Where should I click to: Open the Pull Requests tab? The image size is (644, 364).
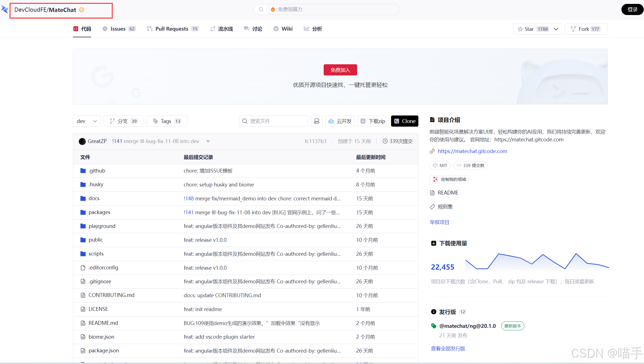click(x=172, y=29)
